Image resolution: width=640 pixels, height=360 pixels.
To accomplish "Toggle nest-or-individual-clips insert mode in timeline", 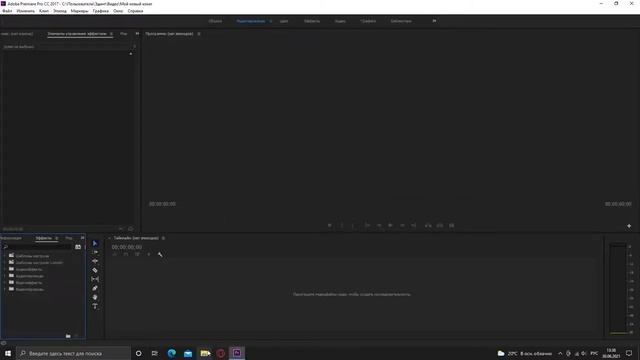I will click(x=115, y=255).
